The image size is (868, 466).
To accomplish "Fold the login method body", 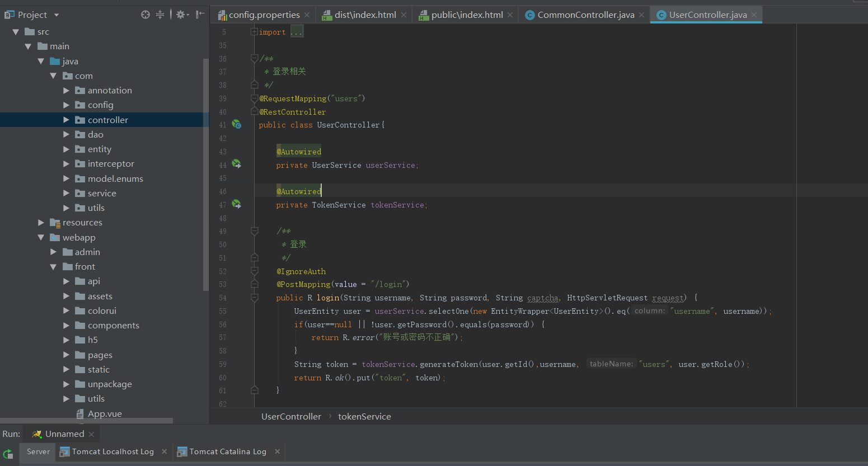I will (x=254, y=298).
